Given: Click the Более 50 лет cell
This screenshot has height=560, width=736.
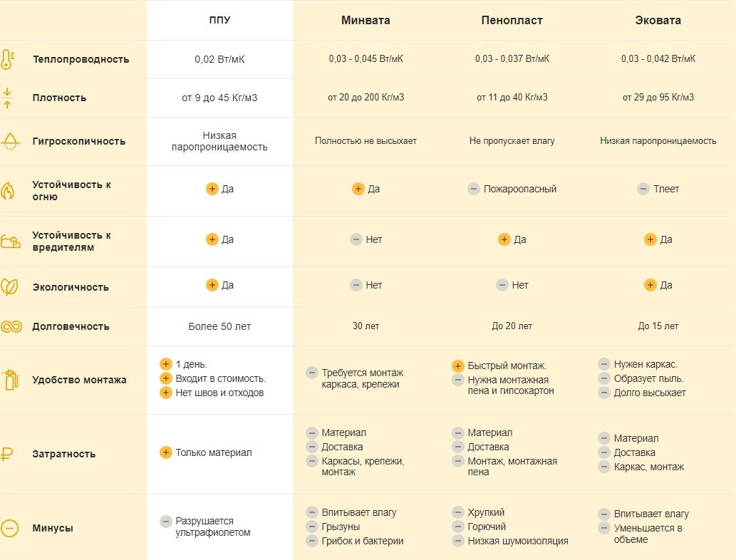Looking at the screenshot, I should click(x=219, y=326).
